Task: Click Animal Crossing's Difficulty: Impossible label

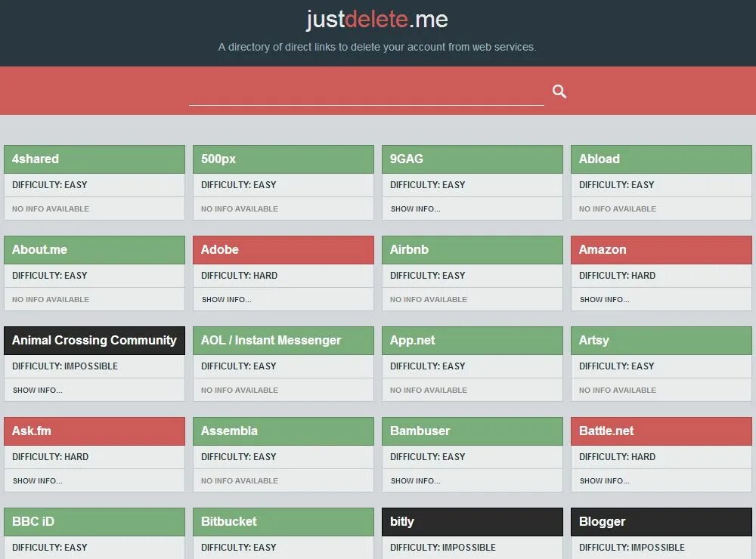Action: tap(65, 366)
